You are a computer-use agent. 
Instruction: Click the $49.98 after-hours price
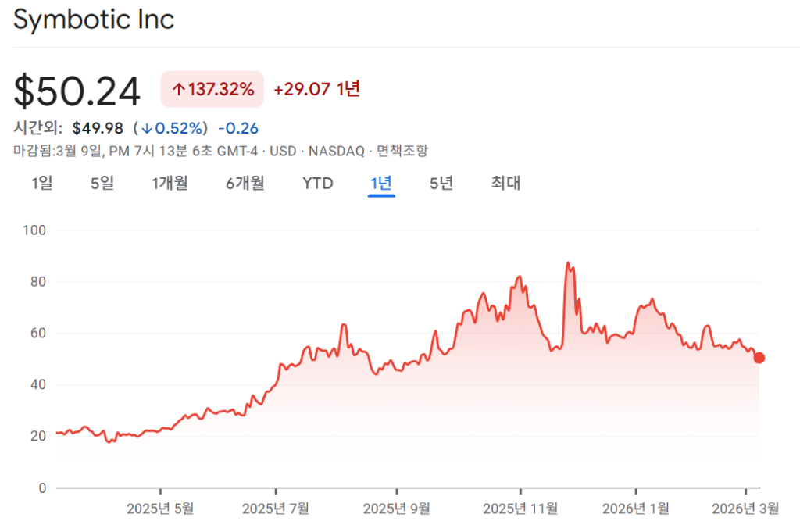[x=98, y=128]
